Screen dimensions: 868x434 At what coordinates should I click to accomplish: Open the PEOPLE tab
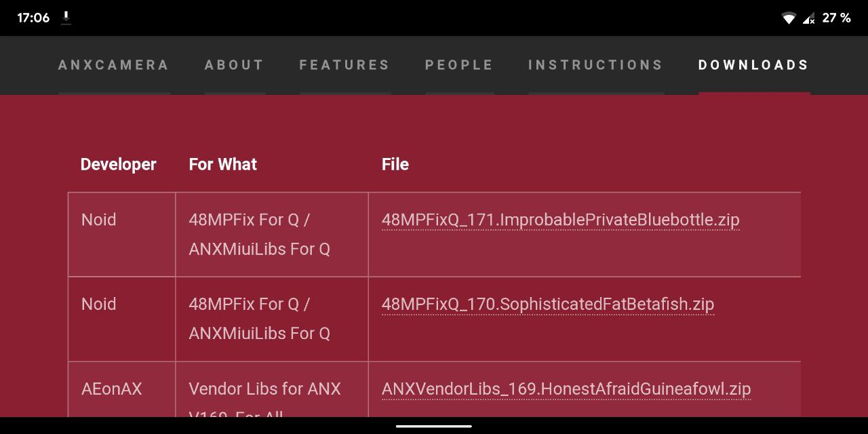pyautogui.click(x=459, y=65)
